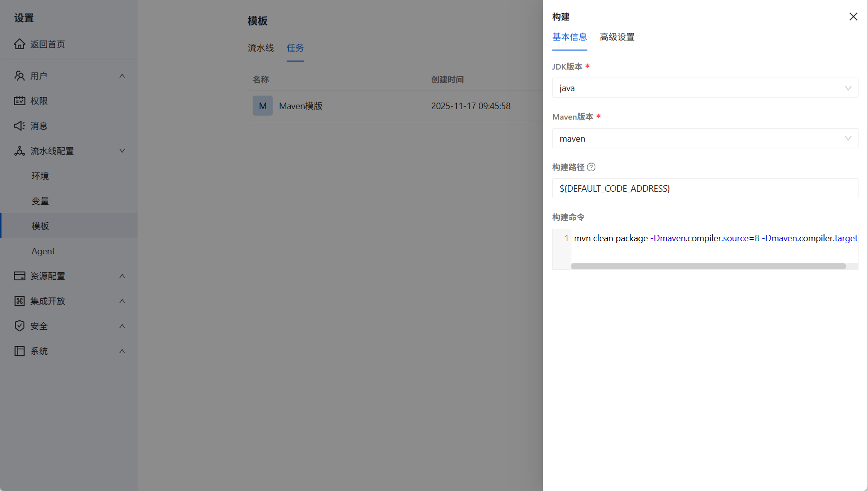This screenshot has height=491, width=868.
Task: Select the Maven模版 template row
Action: pyautogui.click(x=301, y=106)
